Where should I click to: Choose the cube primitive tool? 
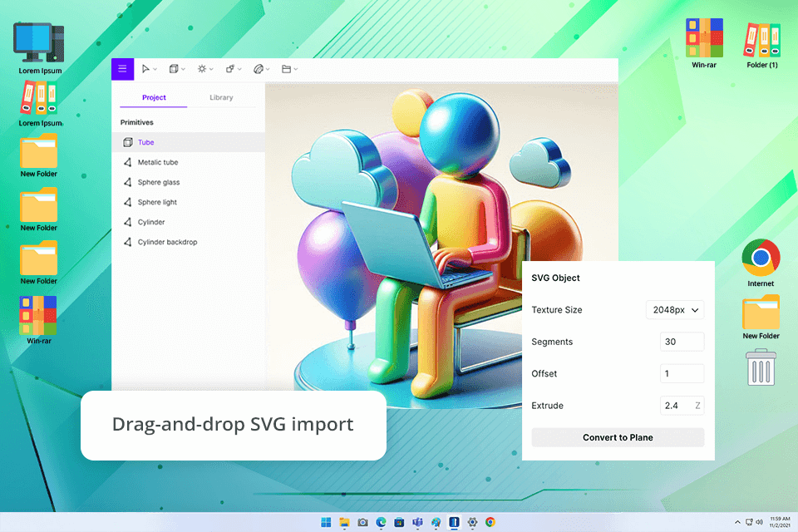[x=174, y=69]
